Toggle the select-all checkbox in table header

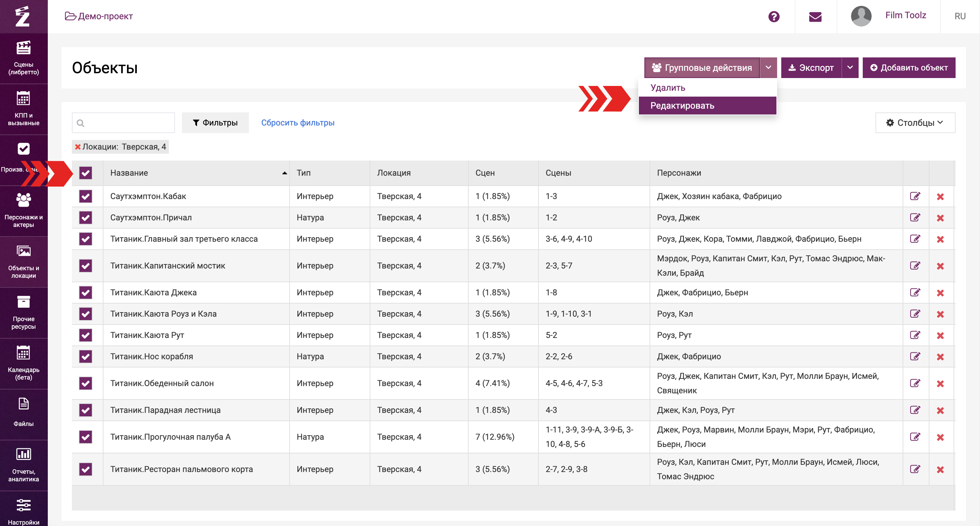pyautogui.click(x=86, y=173)
